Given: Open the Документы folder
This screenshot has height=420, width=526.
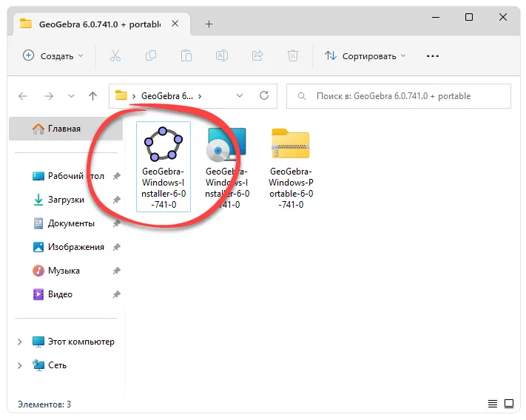Looking at the screenshot, I should click(64, 223).
